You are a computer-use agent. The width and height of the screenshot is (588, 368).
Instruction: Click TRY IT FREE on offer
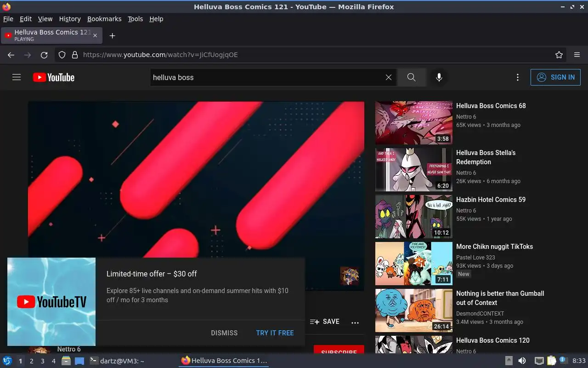(x=275, y=333)
